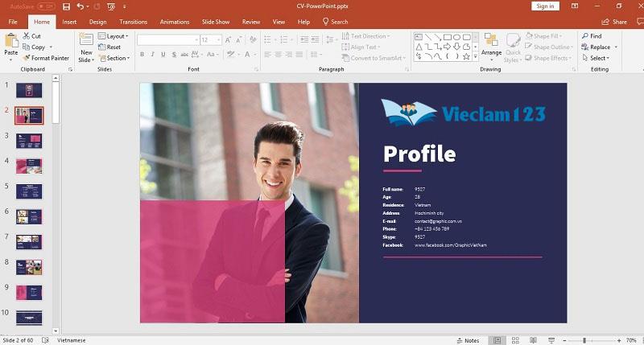Click the Vietnamese language indicator

pos(72,340)
